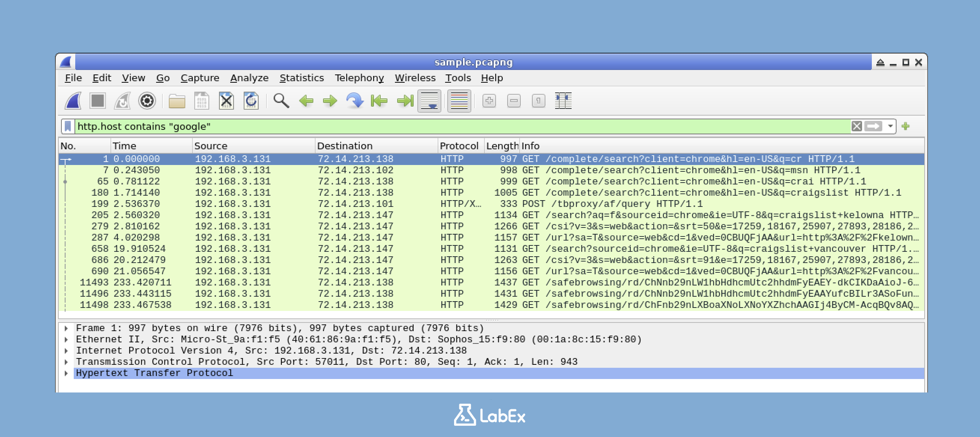Viewport: 980px width, 437px height.
Task: Add filter expression with plus button
Action: click(907, 126)
